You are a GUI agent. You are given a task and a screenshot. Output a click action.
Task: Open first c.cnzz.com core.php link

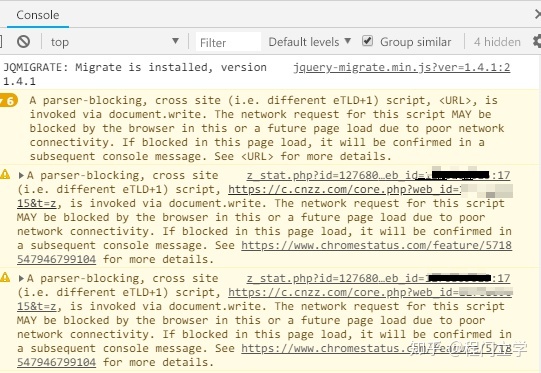coord(344,189)
